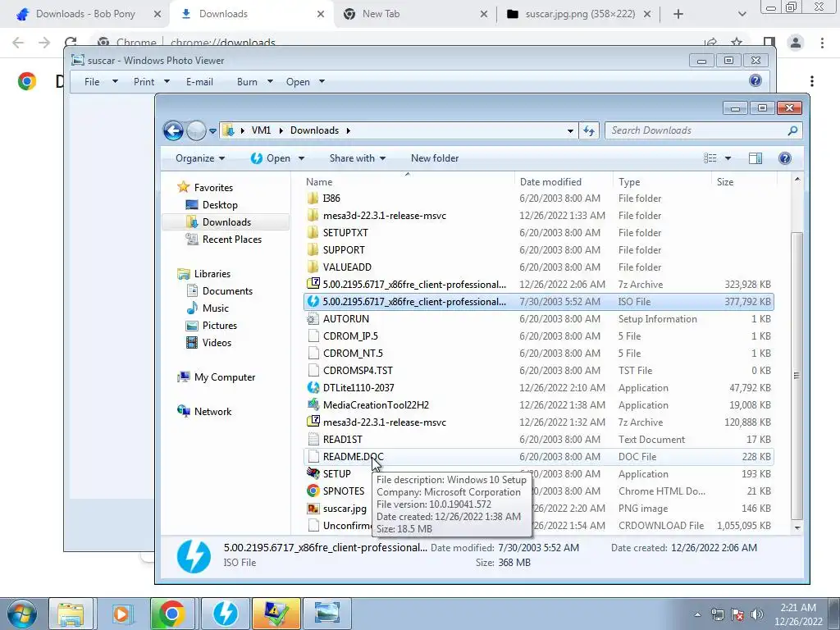Viewport: 840px width, 630px height.
Task: Open the Organize dropdown menu
Action: point(200,158)
